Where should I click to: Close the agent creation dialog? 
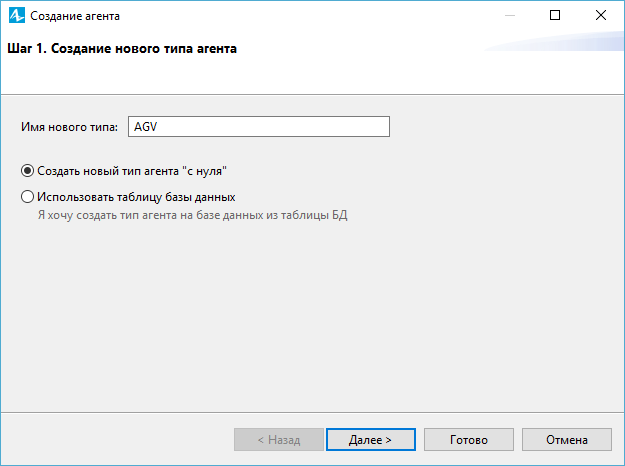click(601, 15)
